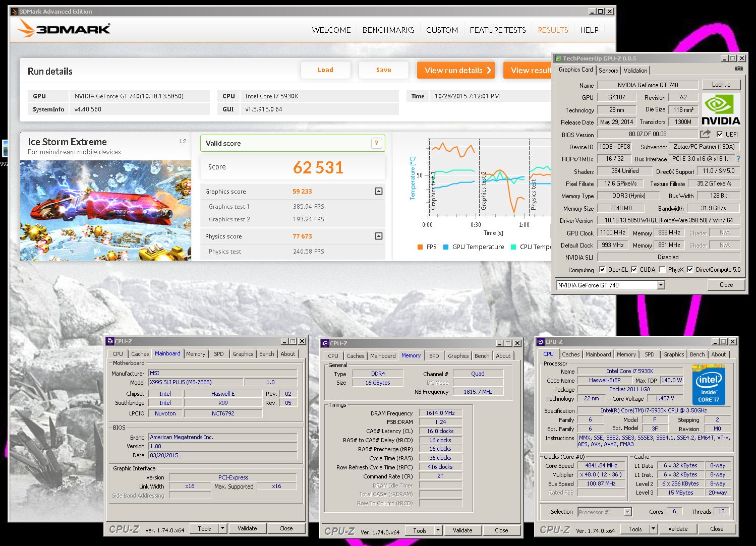Click the blue GPU Temperature legend swatch
The height and width of the screenshot is (546, 756).
click(x=446, y=247)
